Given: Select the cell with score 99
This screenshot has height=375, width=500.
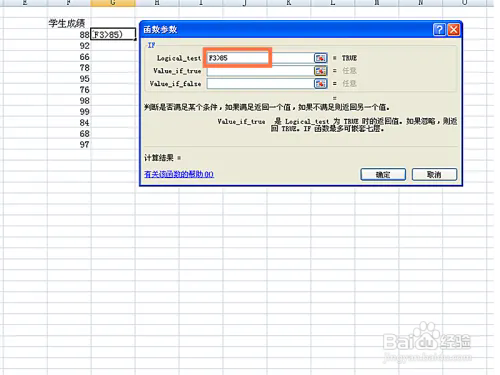Looking at the screenshot, I should pos(69,112).
